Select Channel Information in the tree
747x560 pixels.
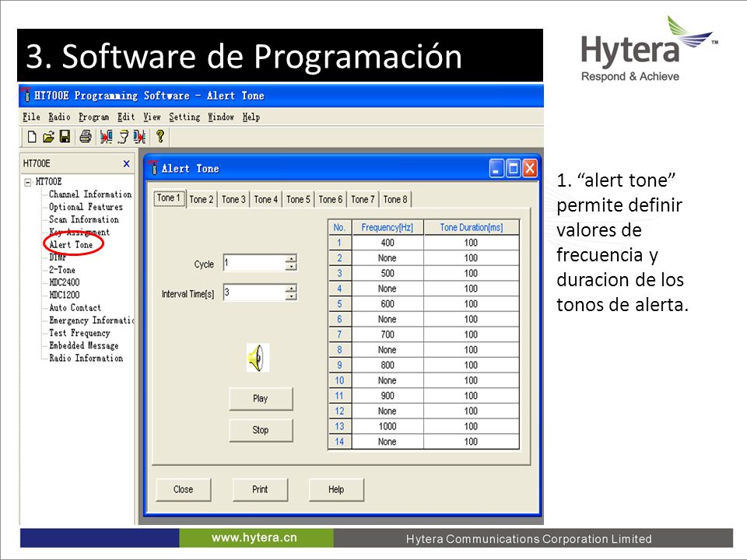coord(90,194)
